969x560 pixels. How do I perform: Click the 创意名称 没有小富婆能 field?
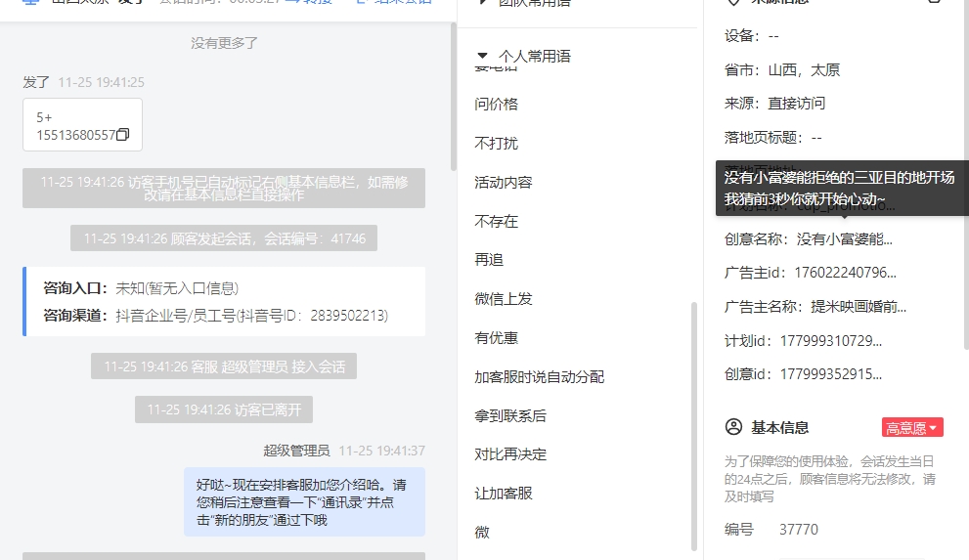[809, 238]
